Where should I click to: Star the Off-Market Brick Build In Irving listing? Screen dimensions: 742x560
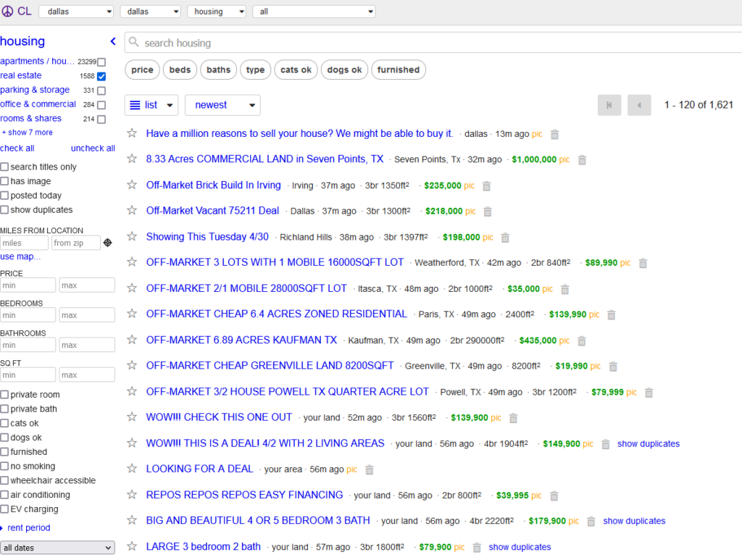coord(132,185)
